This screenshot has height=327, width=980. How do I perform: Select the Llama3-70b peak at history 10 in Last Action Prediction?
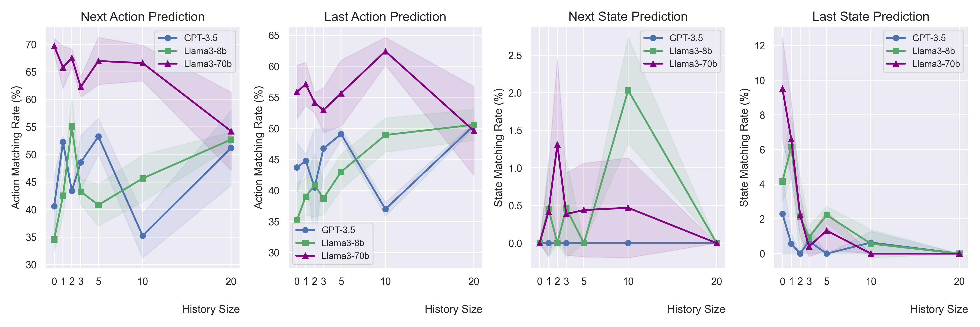(x=385, y=51)
